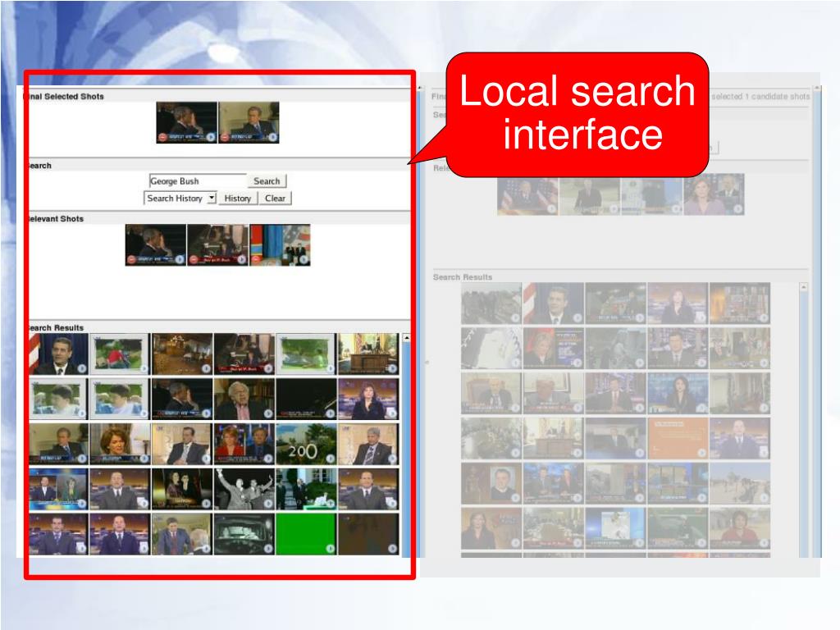Play the vintage car black-and-white result
This screenshot has height=630, width=840.
click(x=268, y=549)
